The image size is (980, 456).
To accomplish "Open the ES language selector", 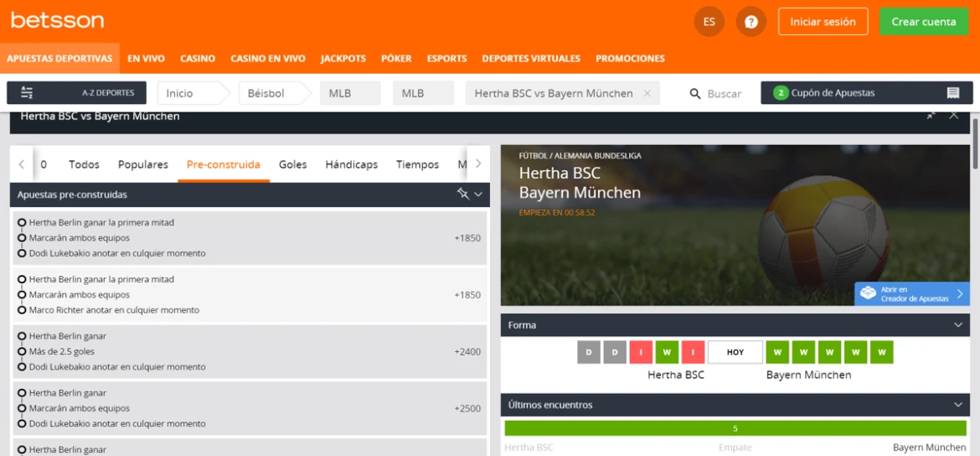I will click(x=709, y=22).
